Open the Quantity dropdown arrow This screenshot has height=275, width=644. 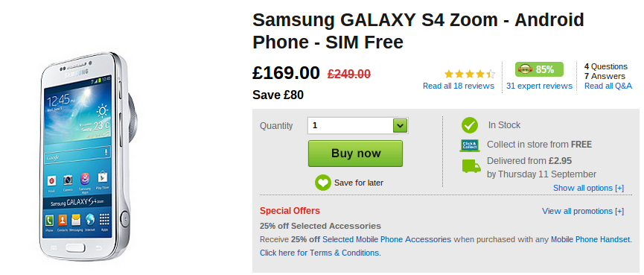(x=400, y=125)
